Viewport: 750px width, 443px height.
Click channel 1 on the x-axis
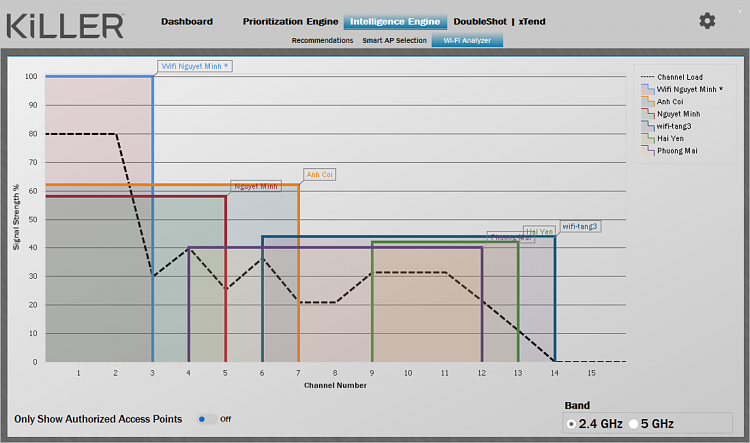pos(78,373)
